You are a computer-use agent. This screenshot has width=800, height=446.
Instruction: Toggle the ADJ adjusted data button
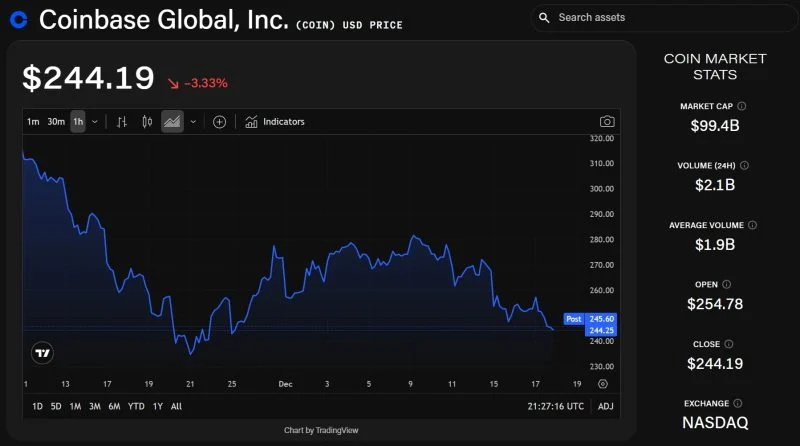click(x=606, y=406)
